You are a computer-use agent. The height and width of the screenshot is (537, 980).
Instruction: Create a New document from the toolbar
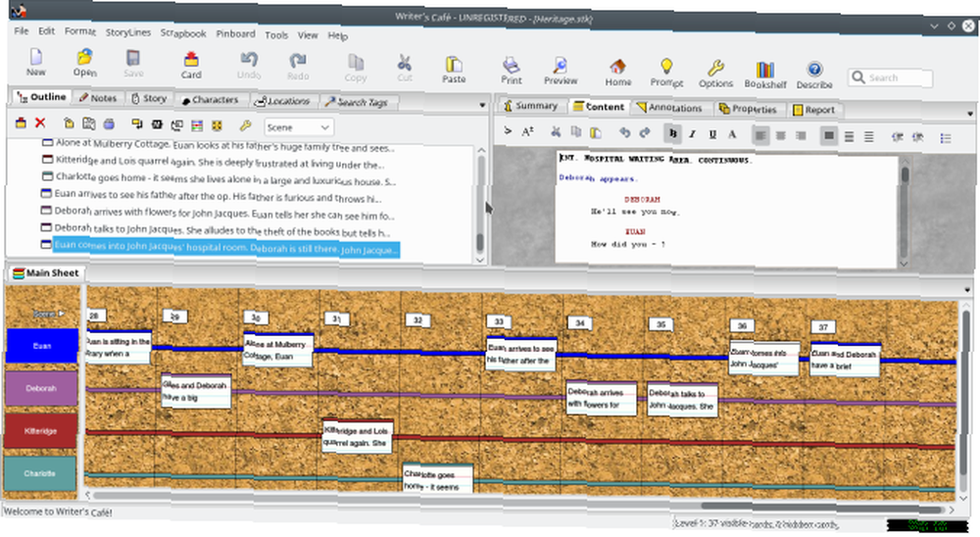[35, 63]
